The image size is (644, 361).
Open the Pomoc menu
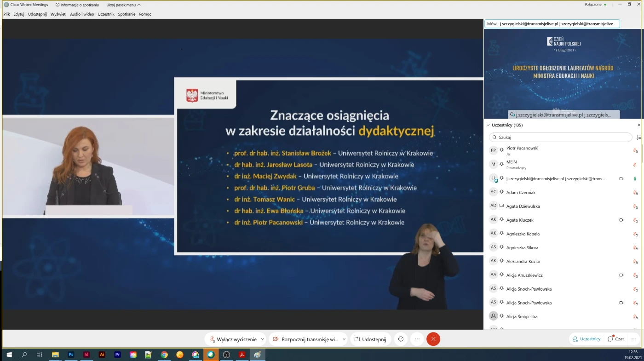(x=145, y=14)
